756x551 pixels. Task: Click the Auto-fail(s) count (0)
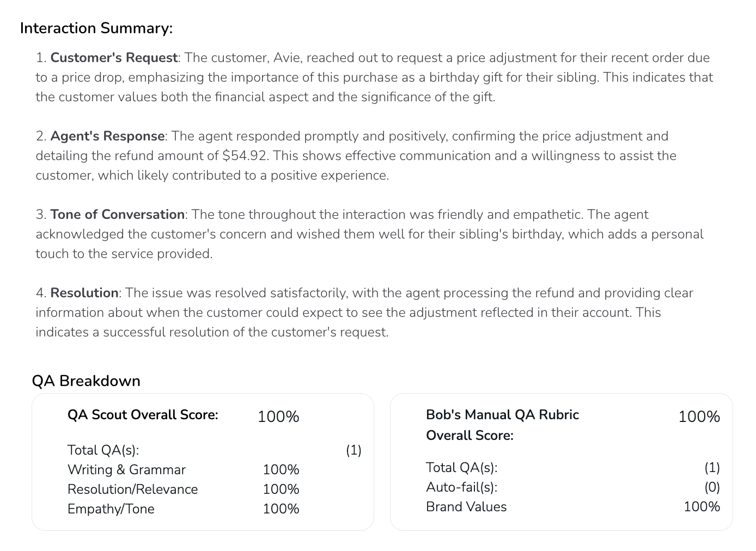pyautogui.click(x=712, y=487)
